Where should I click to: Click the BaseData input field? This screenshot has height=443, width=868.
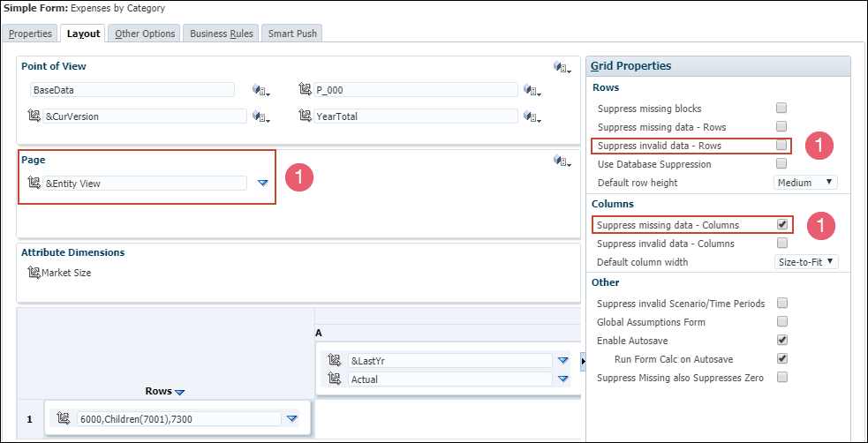[132, 90]
